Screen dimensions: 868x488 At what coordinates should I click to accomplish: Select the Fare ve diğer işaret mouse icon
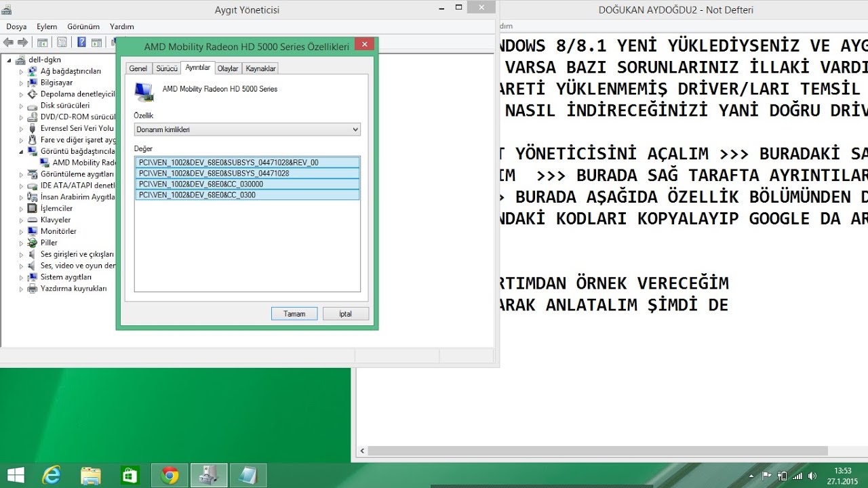[x=33, y=140]
